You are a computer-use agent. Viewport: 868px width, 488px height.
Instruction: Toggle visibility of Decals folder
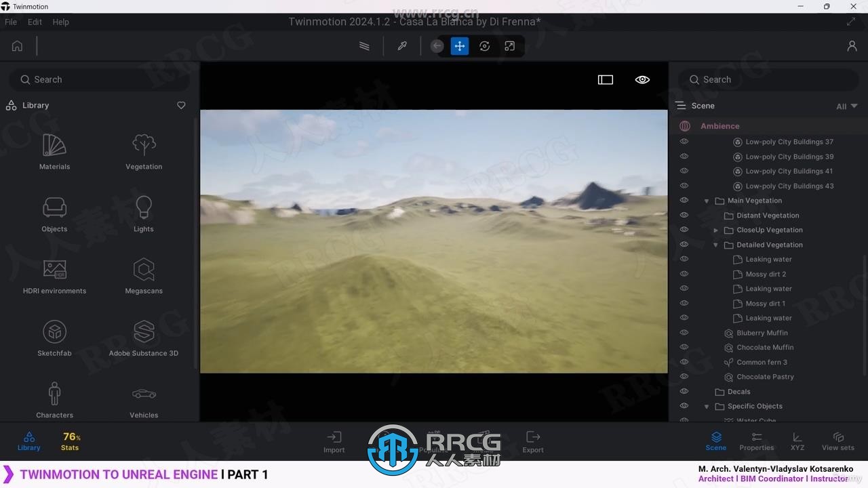(x=684, y=391)
